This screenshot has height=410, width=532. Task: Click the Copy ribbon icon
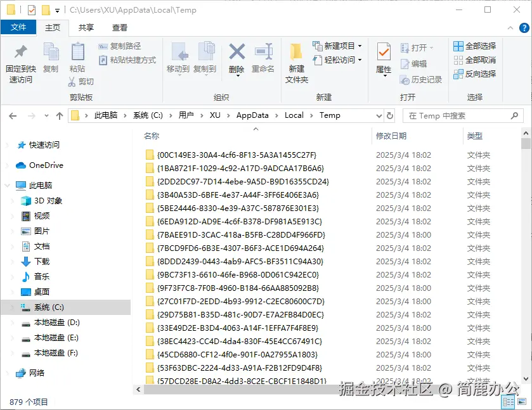[51, 52]
